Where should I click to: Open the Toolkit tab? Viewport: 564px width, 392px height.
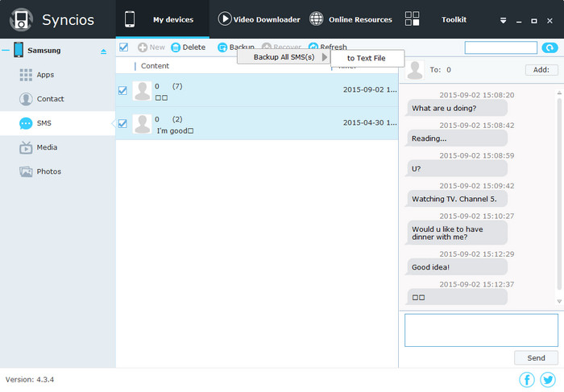[x=436, y=19]
